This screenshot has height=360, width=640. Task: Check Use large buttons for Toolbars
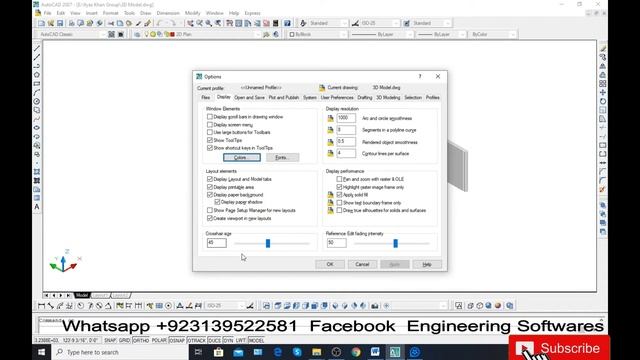coord(210,132)
